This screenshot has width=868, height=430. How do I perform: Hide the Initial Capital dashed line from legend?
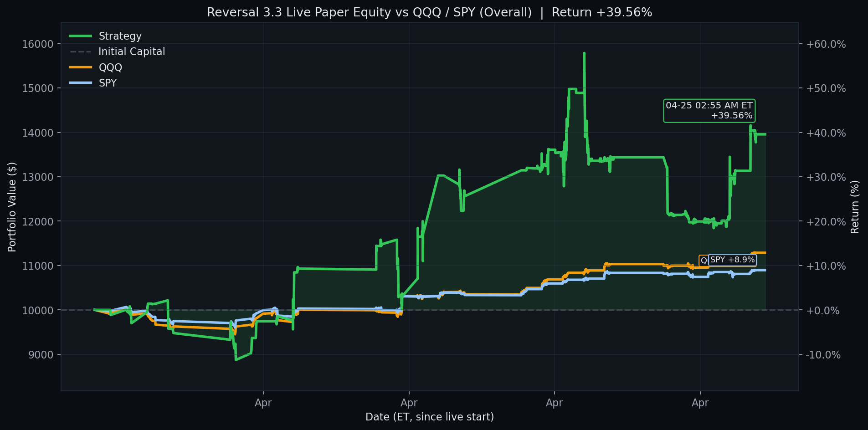(132, 51)
